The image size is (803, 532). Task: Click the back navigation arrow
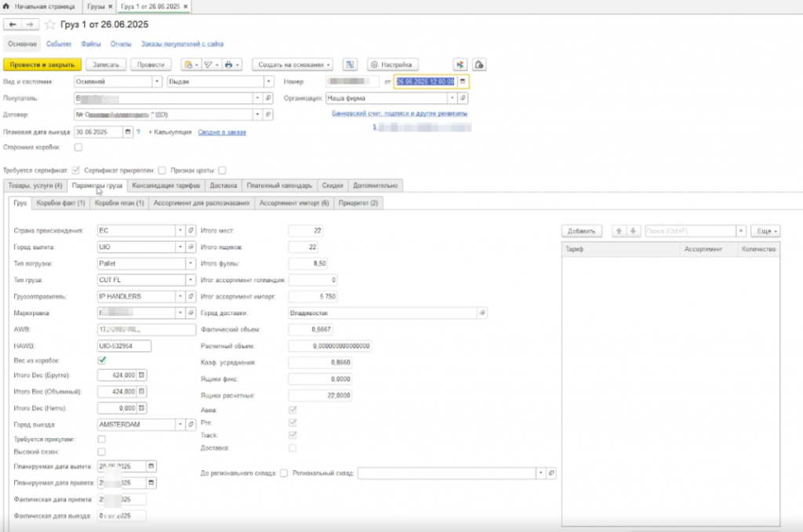coord(12,25)
